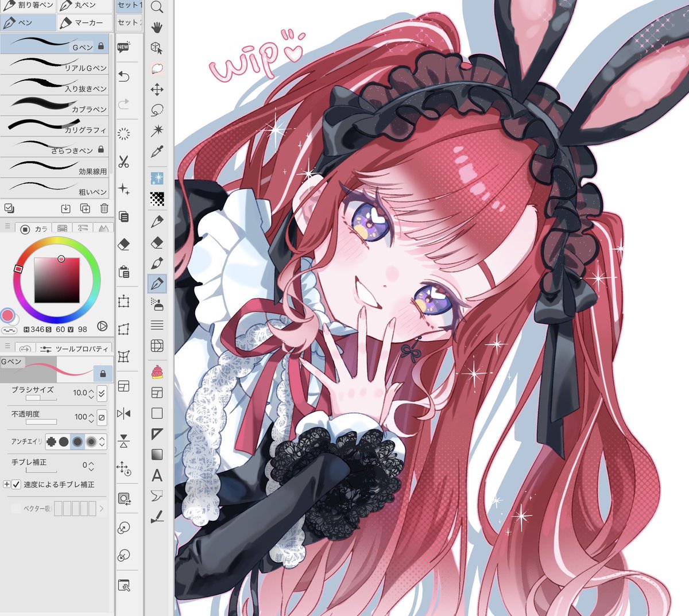The image size is (689, 616).
Task: Click the Flip horizontal mirror icon
Action: pos(123,413)
